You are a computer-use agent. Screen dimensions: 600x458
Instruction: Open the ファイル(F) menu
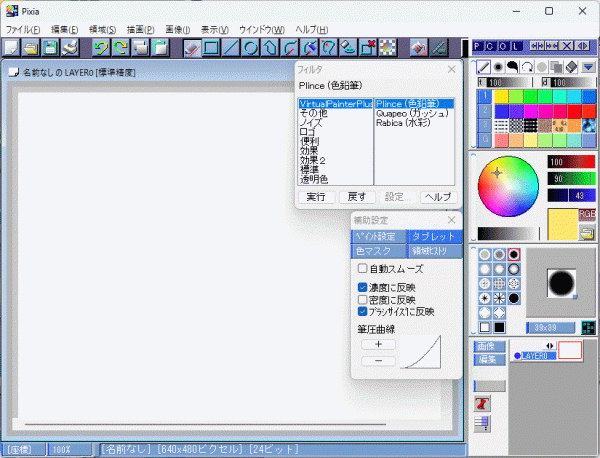(23, 29)
